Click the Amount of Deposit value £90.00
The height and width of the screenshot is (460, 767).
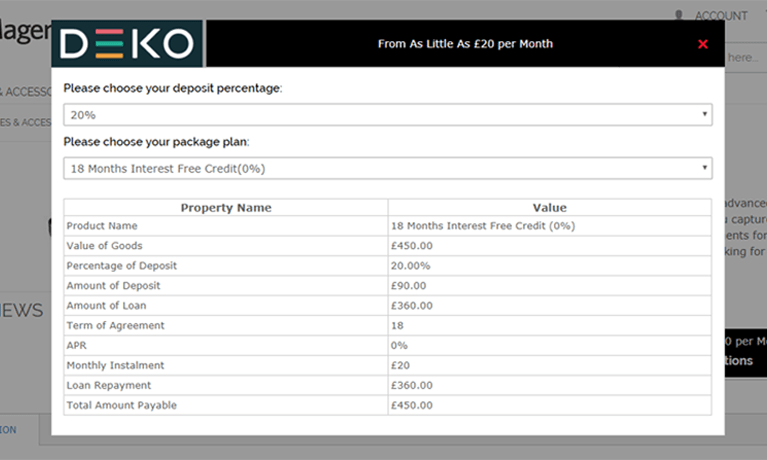coord(408,286)
